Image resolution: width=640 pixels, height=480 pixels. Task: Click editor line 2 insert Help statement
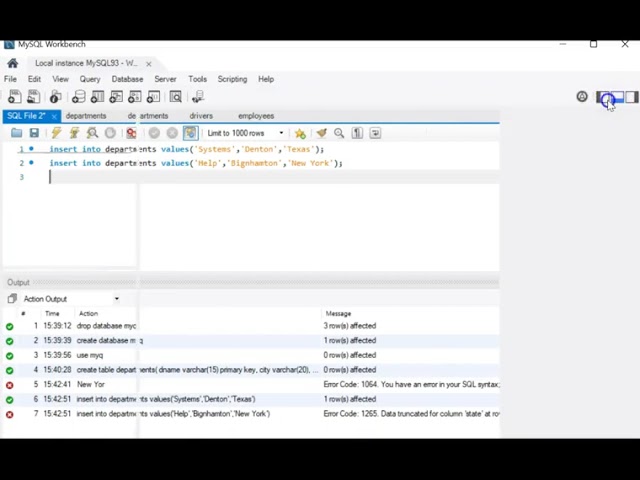[x=196, y=163]
